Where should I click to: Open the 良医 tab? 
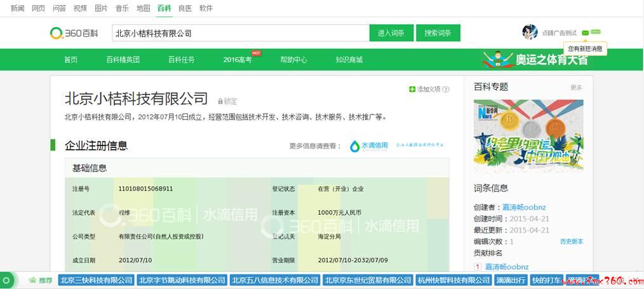click(x=185, y=8)
